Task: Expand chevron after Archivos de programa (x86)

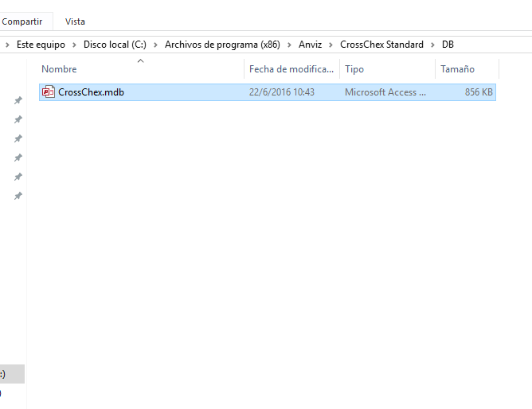Action: pos(289,45)
